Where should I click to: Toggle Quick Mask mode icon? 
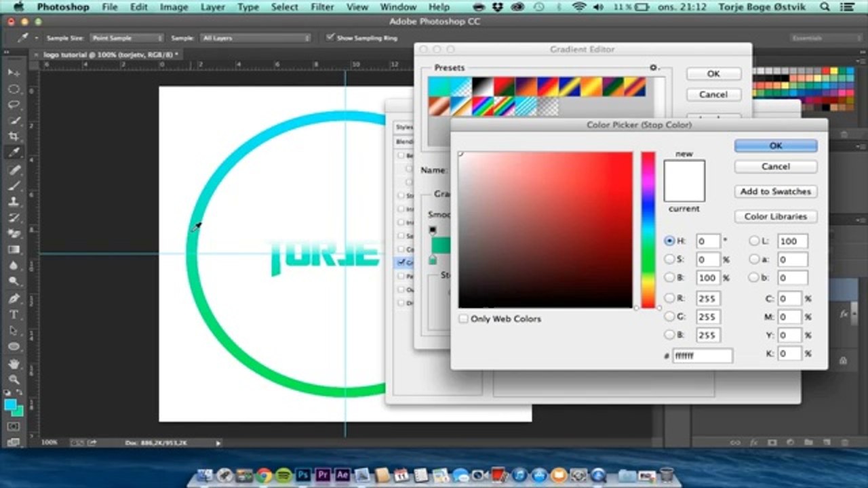(14, 426)
